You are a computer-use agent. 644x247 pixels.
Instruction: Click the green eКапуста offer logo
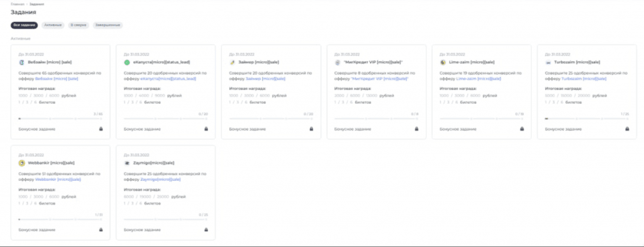click(127, 62)
